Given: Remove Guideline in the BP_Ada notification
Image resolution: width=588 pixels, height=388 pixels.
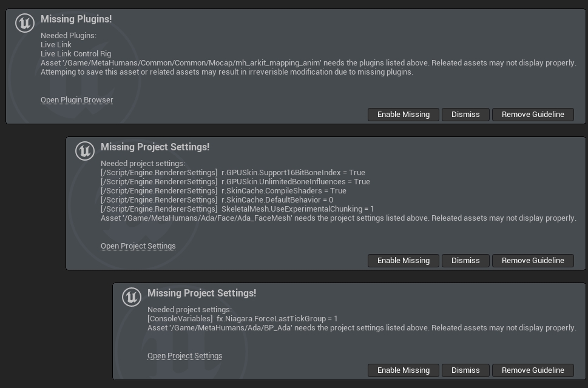Looking at the screenshot, I should (532, 370).
